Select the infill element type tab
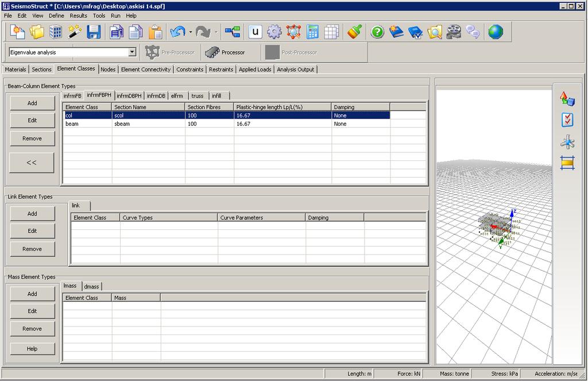The height and width of the screenshot is (381, 588). coord(216,96)
